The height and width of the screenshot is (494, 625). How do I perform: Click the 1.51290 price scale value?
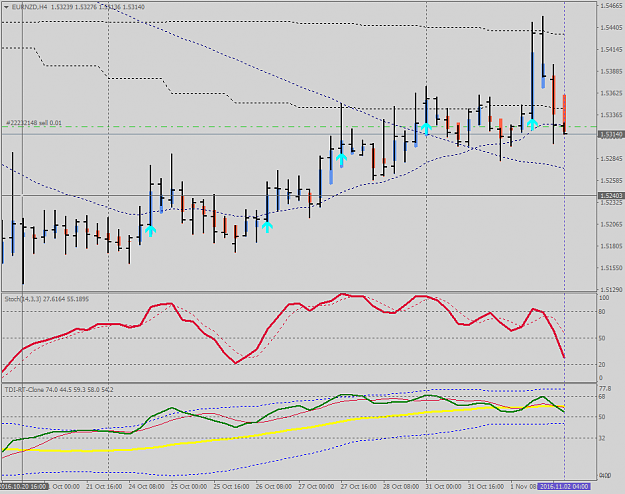click(x=611, y=289)
